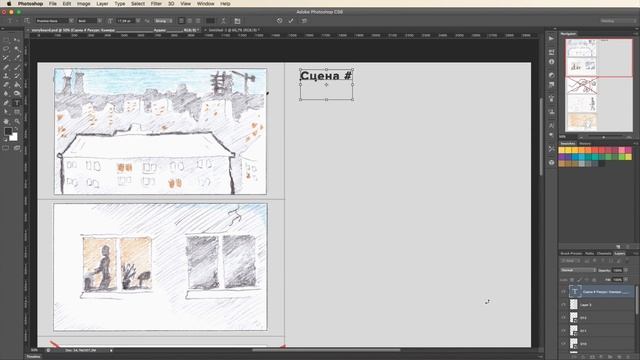This screenshot has width=640, height=360.
Task: Toggle layer filtering switch in Layers panel
Action: 627,260
